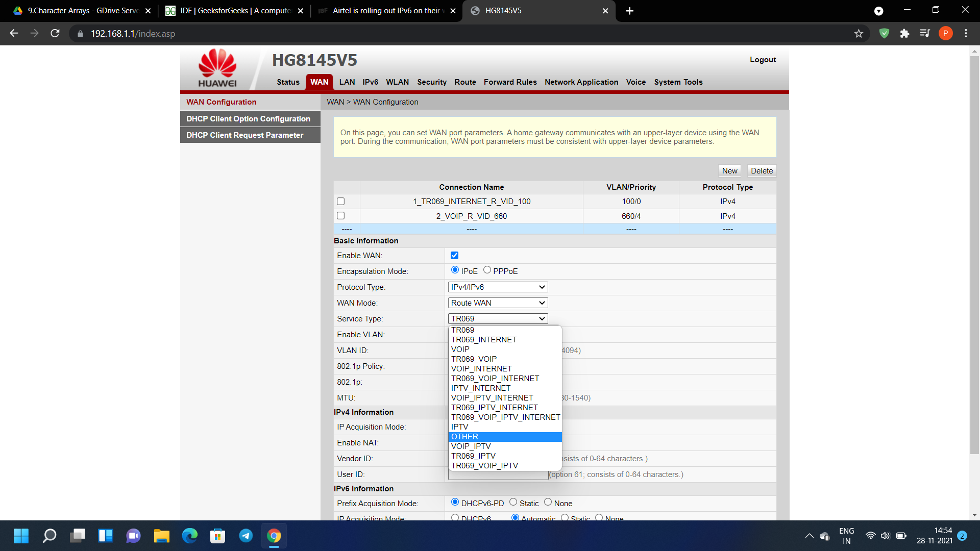Open the IPv6 menu tab

pos(370,82)
